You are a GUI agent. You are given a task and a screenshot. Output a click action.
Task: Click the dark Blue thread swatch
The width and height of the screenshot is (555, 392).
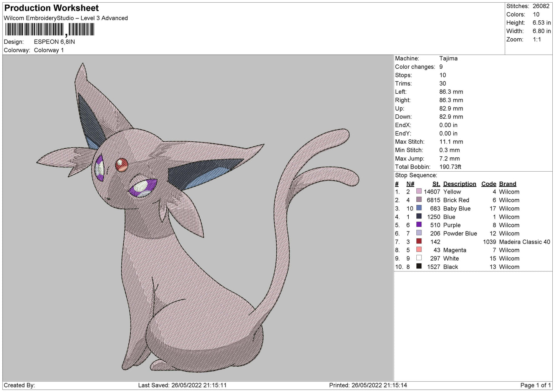(419, 217)
